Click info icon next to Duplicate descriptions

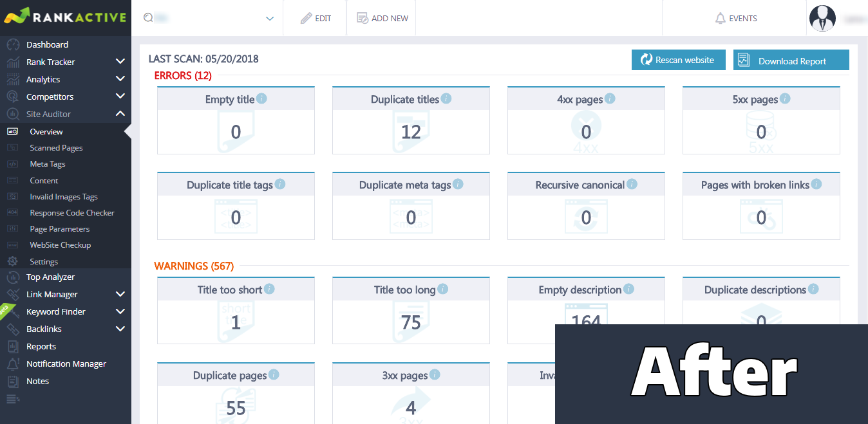[813, 289]
